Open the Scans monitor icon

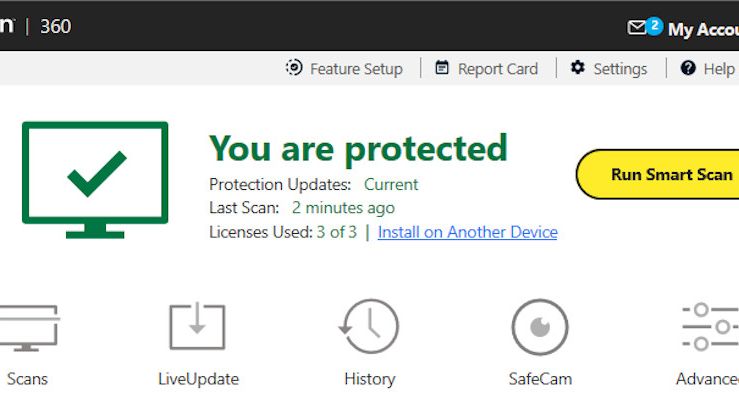tap(29, 327)
